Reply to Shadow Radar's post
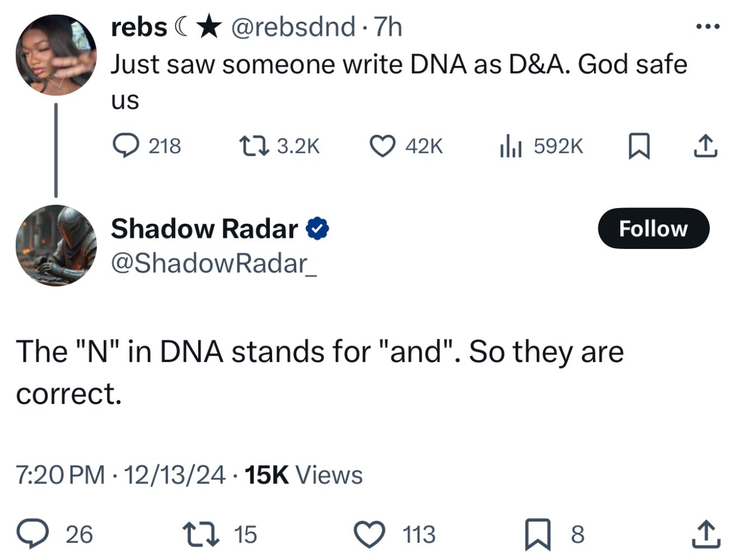 (x=34, y=534)
